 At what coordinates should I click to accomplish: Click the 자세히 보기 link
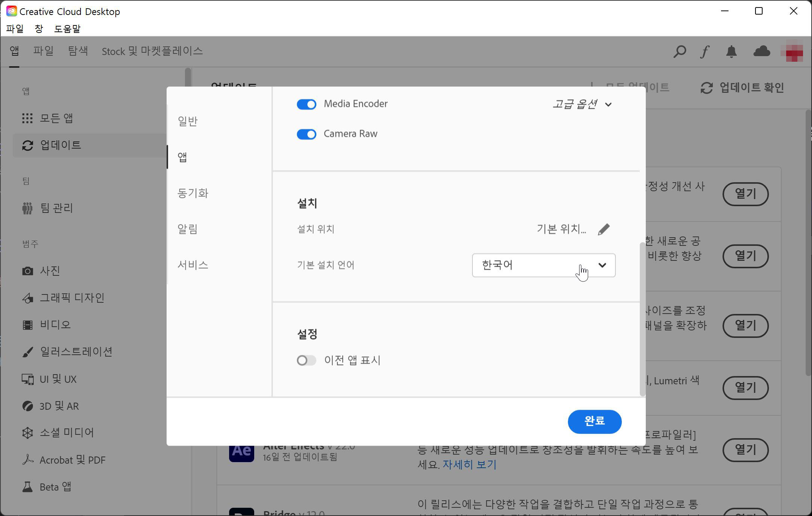(469, 465)
